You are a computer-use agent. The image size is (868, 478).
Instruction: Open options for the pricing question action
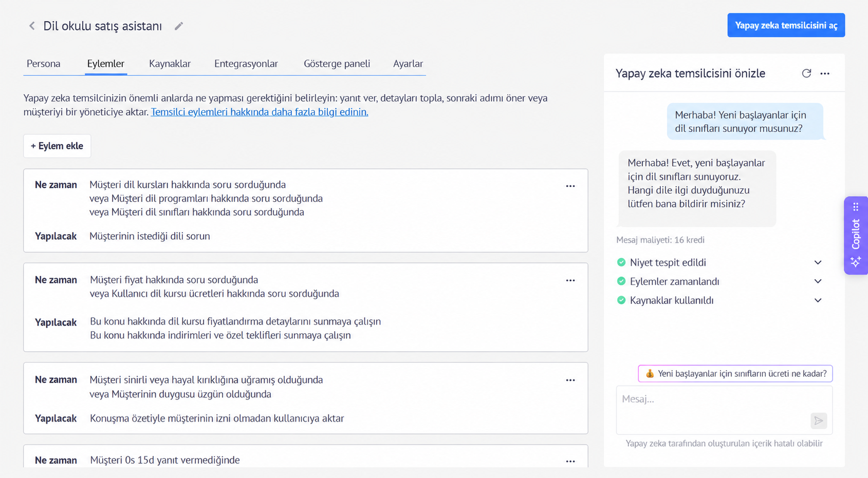[x=570, y=280]
